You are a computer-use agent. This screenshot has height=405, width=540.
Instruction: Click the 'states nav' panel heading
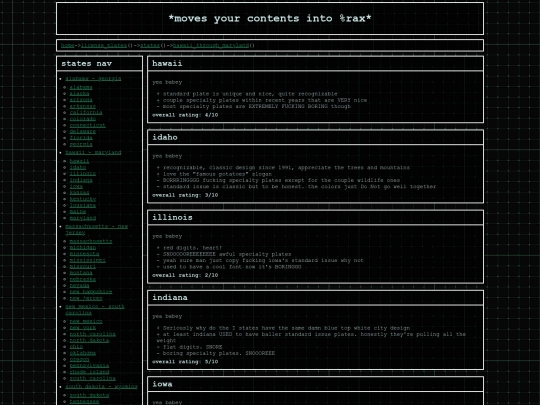coord(86,64)
